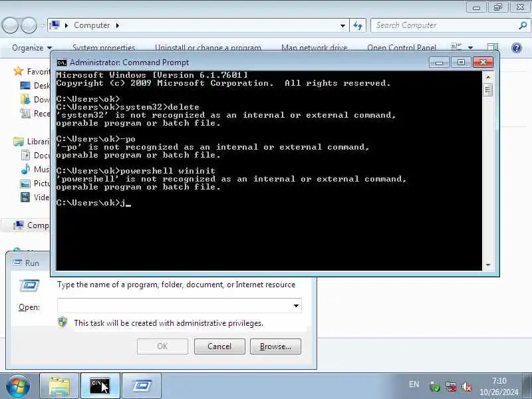Click the disabled OK button in Run
The image size is (532, 399).
point(162,346)
